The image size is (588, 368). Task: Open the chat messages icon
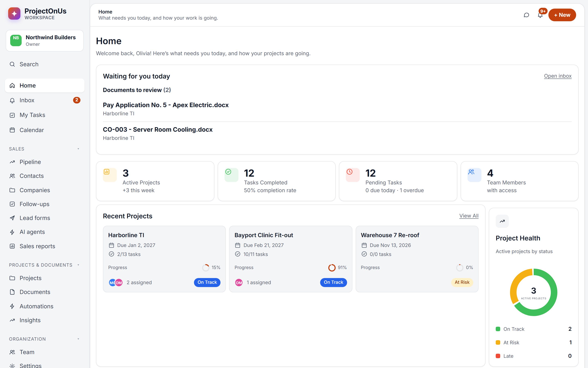pyautogui.click(x=526, y=15)
